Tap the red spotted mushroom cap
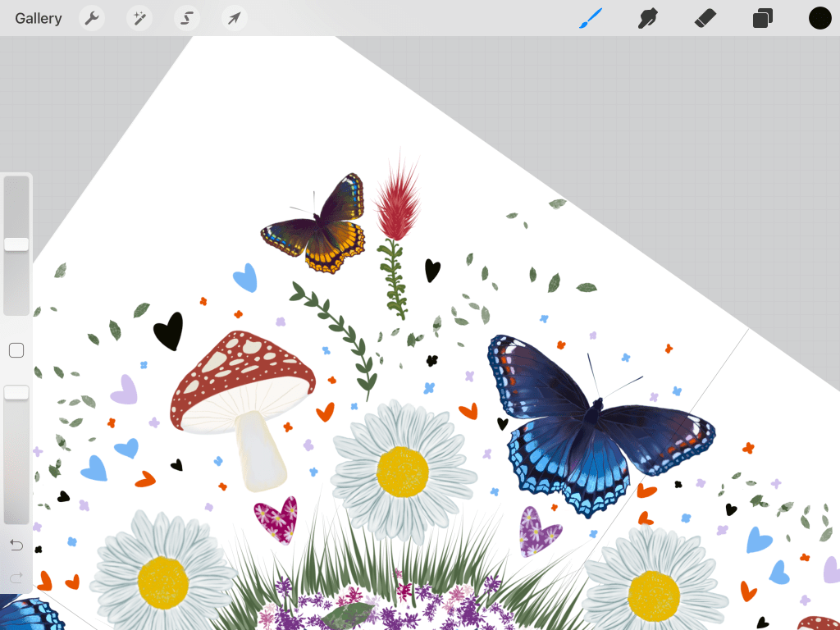Screen dimensions: 840x630 [x=242, y=369]
